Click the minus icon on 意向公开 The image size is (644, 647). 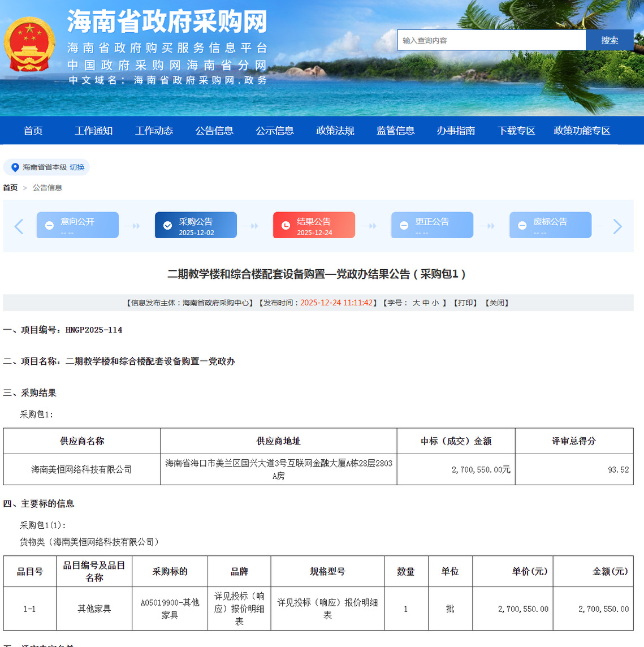coord(49,226)
